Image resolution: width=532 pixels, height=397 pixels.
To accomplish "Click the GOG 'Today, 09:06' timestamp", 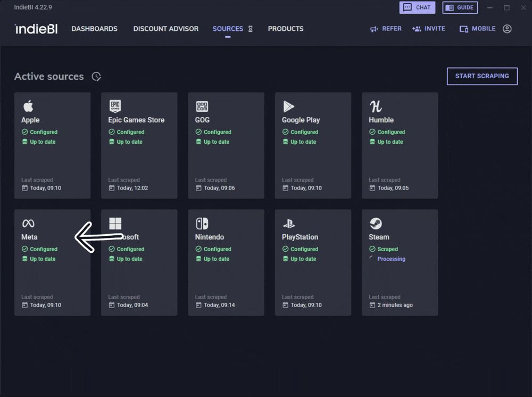I will pos(219,188).
